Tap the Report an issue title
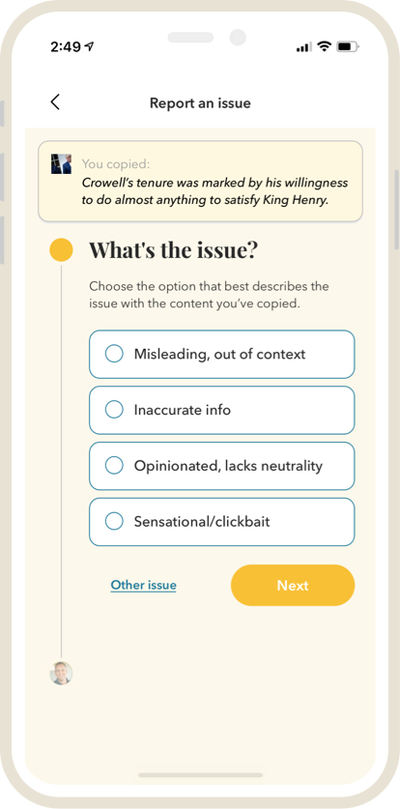Screen dimensions: 400x809 point(200,103)
